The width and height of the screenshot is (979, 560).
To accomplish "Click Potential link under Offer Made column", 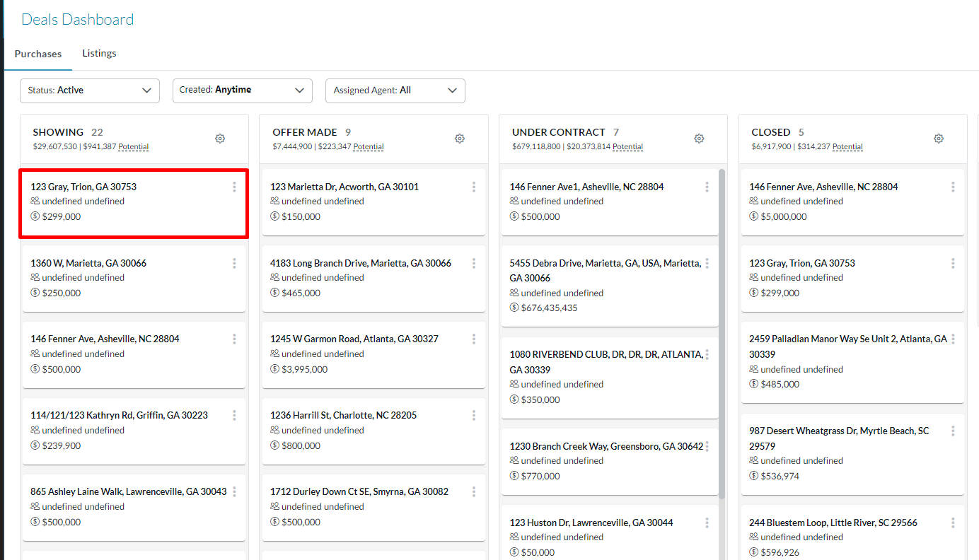I will 369,147.
